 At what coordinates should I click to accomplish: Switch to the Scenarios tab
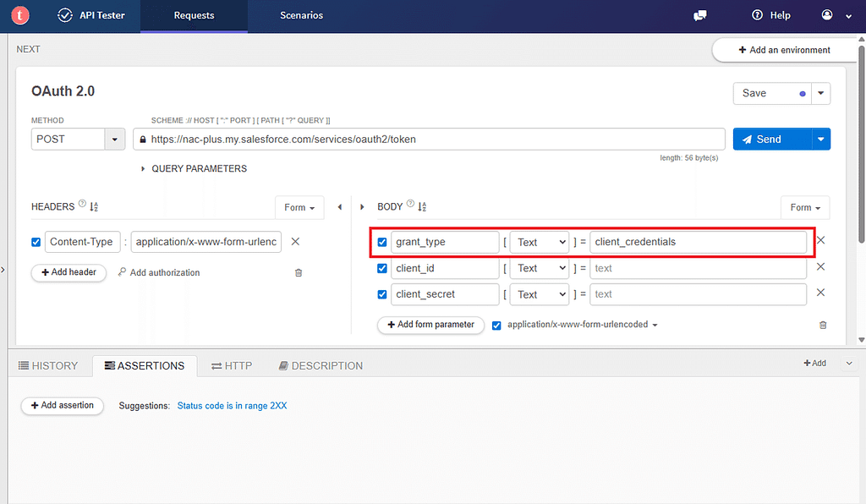pos(301,15)
